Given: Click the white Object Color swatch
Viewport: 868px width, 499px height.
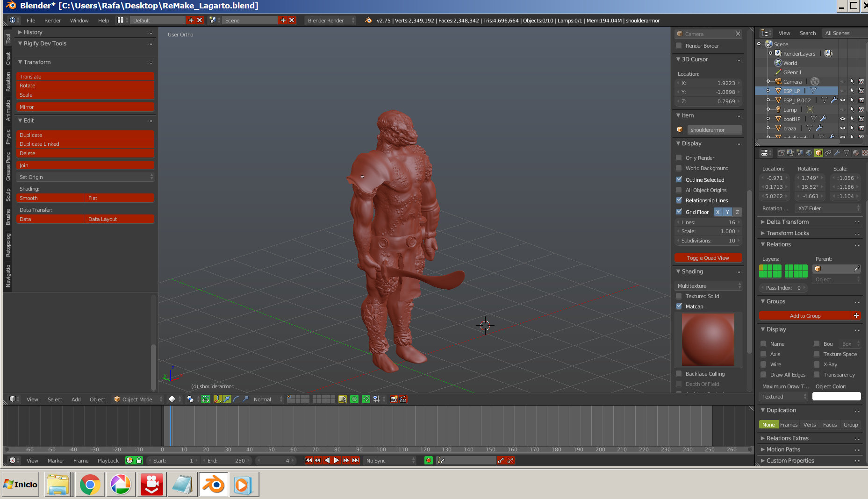Looking at the screenshot, I should [x=836, y=397].
